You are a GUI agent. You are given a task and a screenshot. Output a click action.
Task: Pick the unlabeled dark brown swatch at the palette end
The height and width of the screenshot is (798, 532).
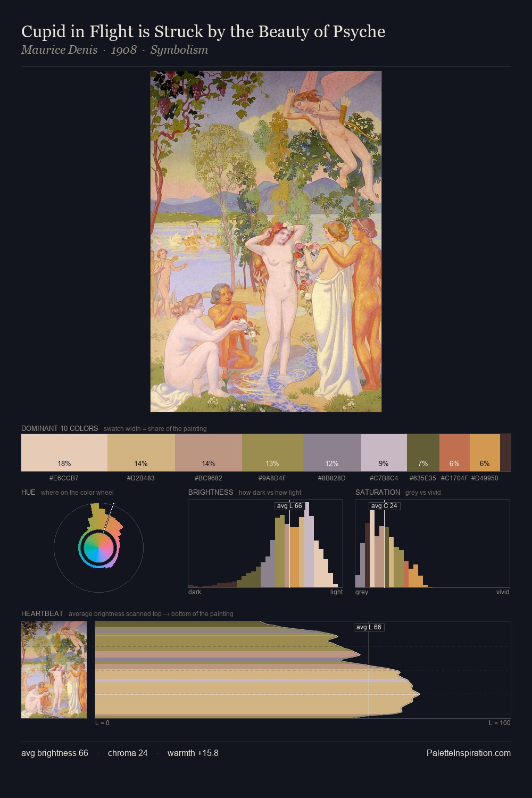coord(505,453)
